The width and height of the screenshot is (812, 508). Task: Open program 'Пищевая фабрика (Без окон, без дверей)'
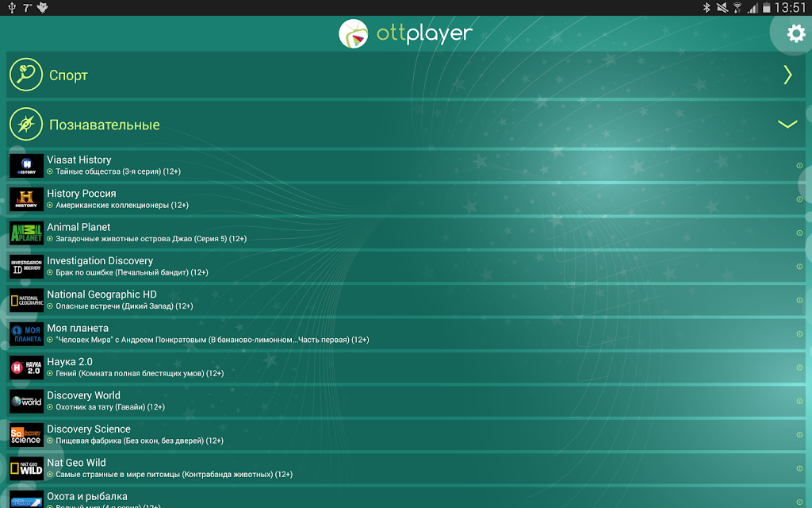click(140, 441)
